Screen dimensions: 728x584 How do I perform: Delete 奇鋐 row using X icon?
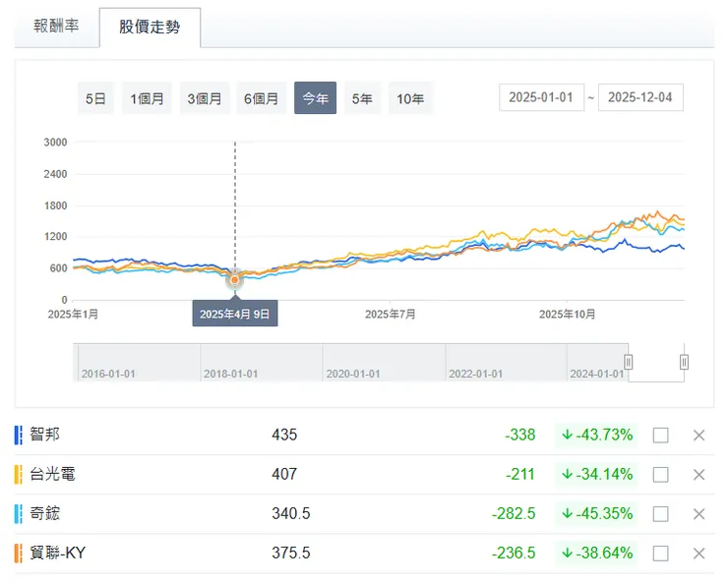tap(698, 514)
